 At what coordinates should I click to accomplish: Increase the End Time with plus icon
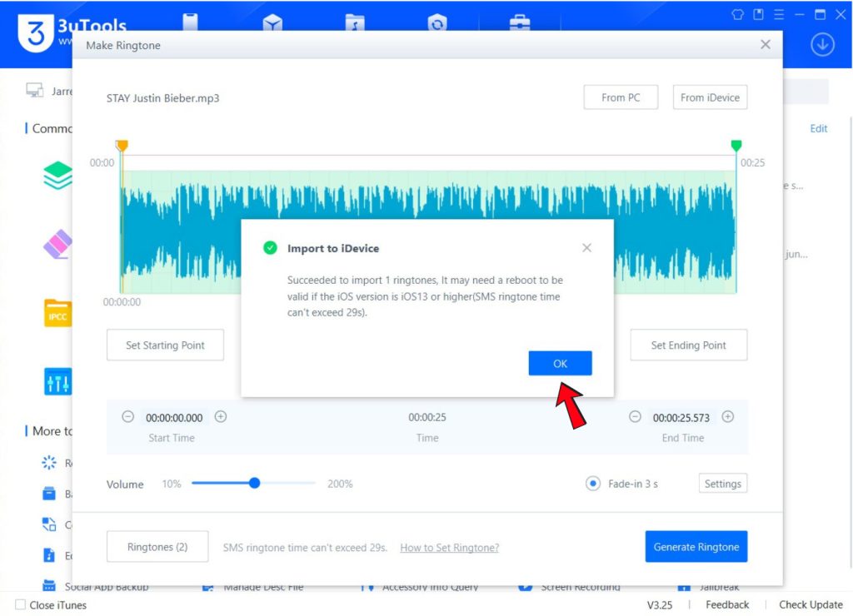727,417
